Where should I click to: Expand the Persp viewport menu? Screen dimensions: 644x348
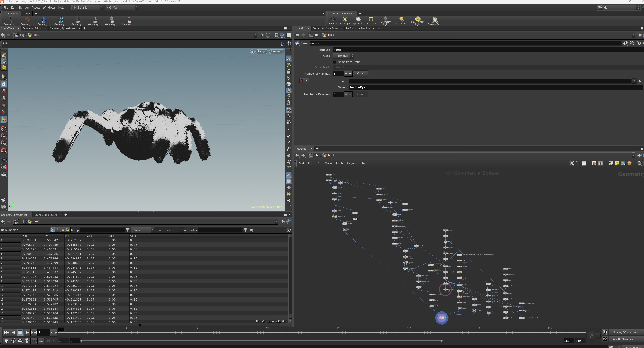coord(262,51)
